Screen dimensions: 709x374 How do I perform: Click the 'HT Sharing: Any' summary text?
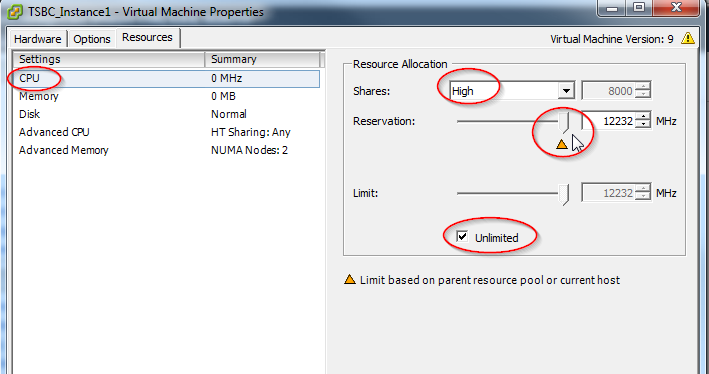[251, 132]
